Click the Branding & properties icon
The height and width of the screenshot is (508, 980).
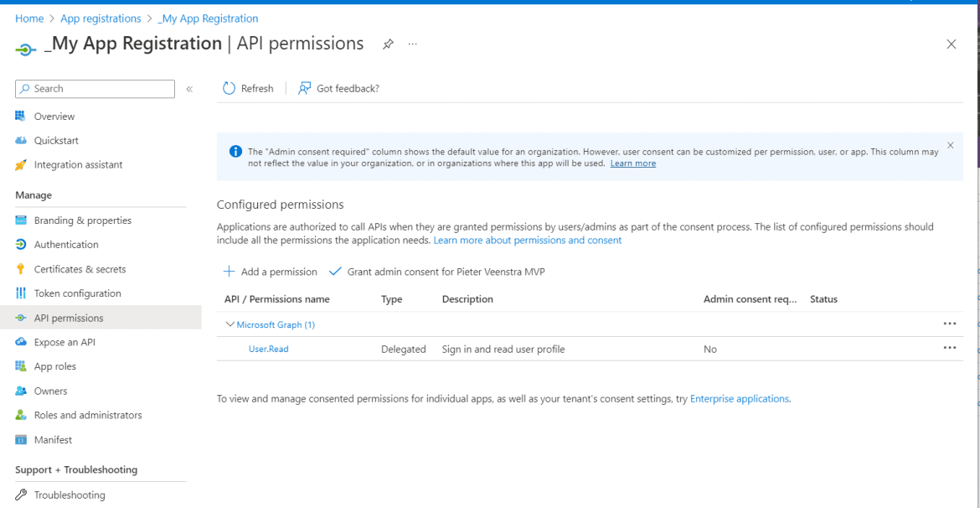(x=21, y=220)
